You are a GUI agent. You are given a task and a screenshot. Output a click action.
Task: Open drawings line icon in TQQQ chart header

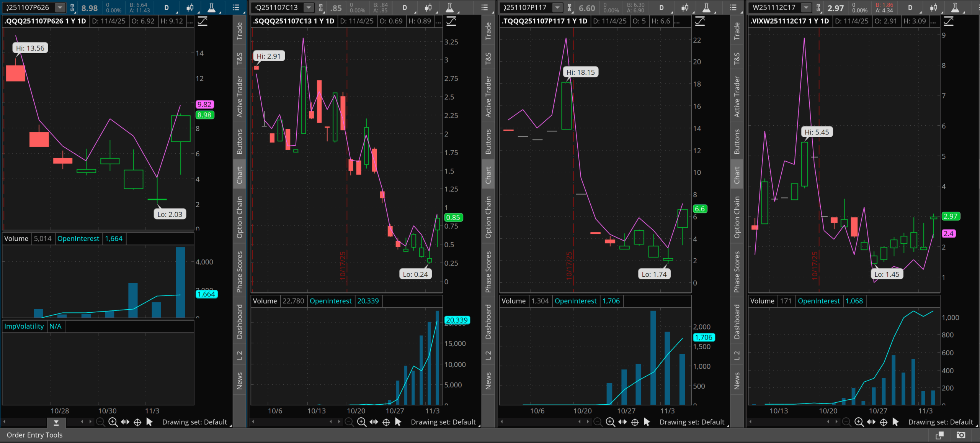[x=699, y=21]
